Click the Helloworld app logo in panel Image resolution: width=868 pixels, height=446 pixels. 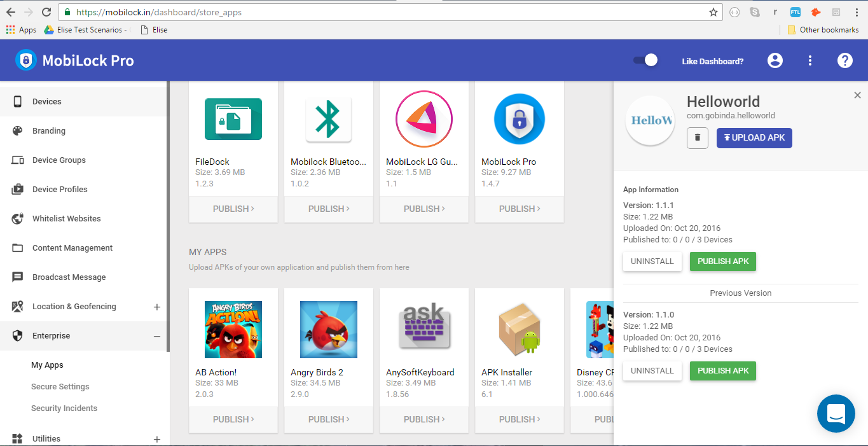click(650, 120)
